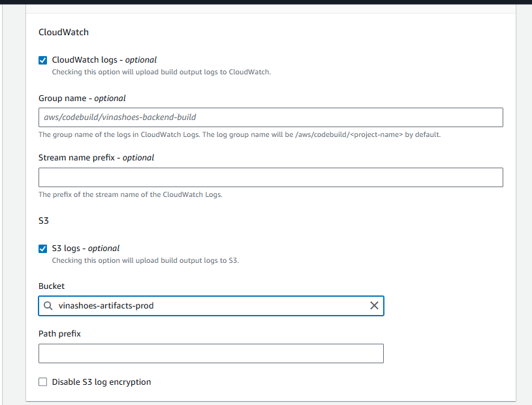The width and height of the screenshot is (532, 405).
Task: Click the log group name default hint text
Action: coord(240,135)
